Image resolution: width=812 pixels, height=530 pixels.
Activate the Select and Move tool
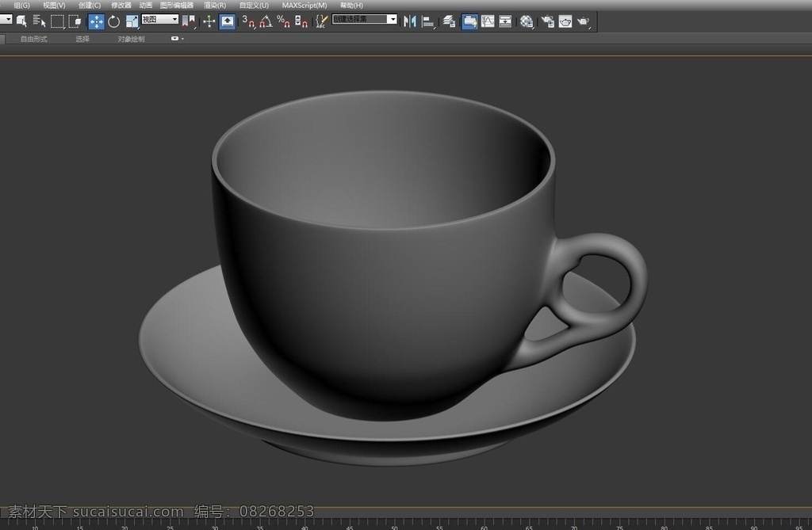(x=96, y=21)
